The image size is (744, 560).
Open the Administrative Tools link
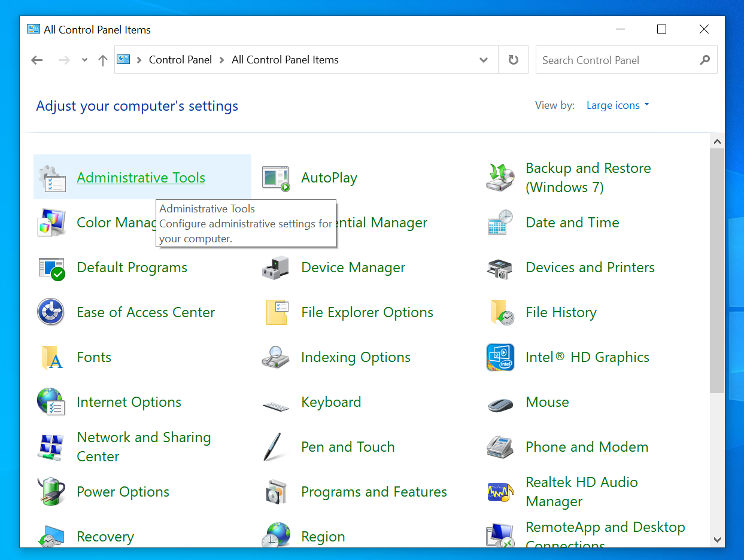141,178
